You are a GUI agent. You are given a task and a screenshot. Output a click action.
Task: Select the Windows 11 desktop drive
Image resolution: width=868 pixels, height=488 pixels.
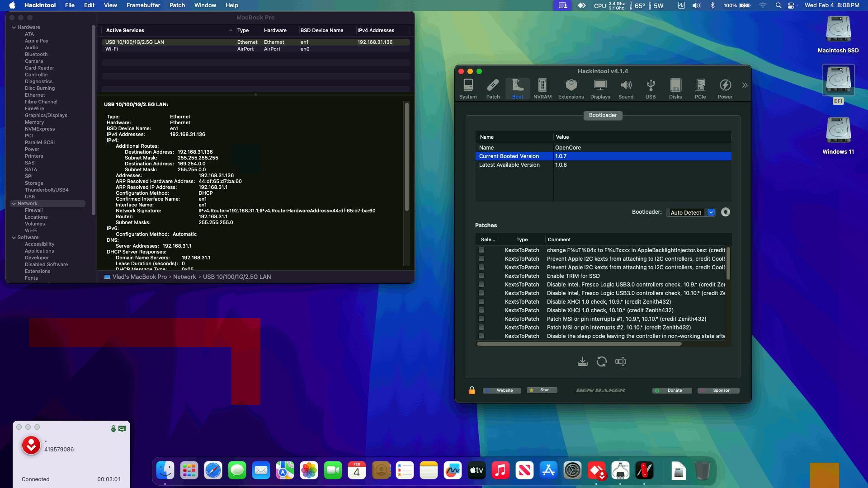click(x=838, y=136)
